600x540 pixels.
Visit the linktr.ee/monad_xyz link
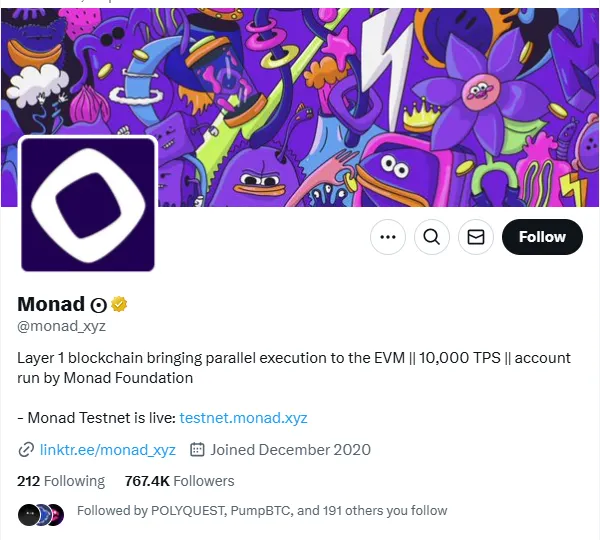point(107,450)
